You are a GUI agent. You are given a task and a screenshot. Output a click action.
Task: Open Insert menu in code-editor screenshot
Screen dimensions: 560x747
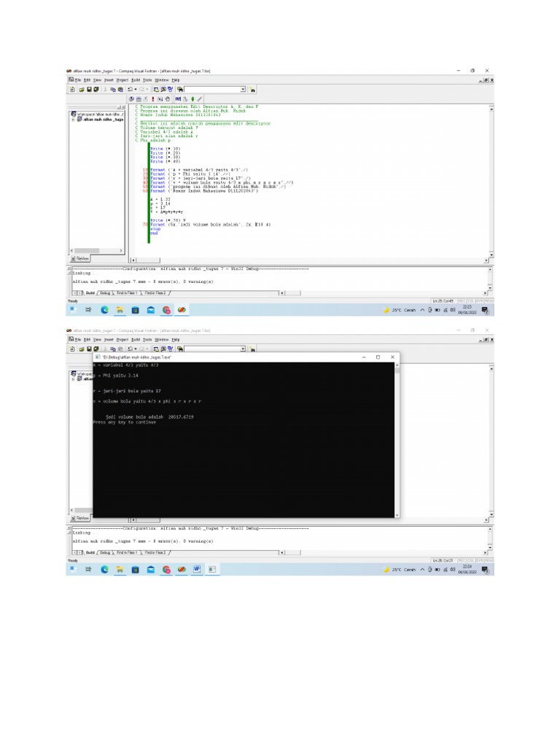pyautogui.click(x=109, y=80)
